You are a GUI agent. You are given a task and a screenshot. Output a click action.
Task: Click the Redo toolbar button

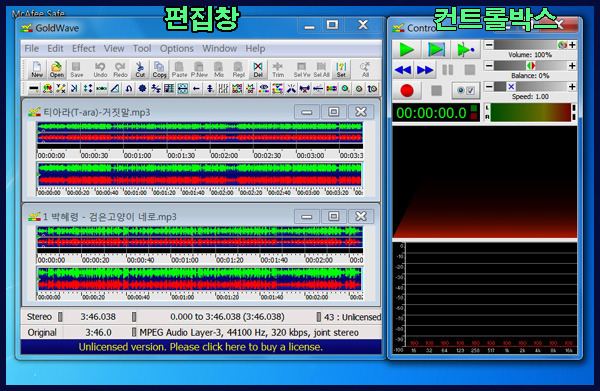point(120,69)
